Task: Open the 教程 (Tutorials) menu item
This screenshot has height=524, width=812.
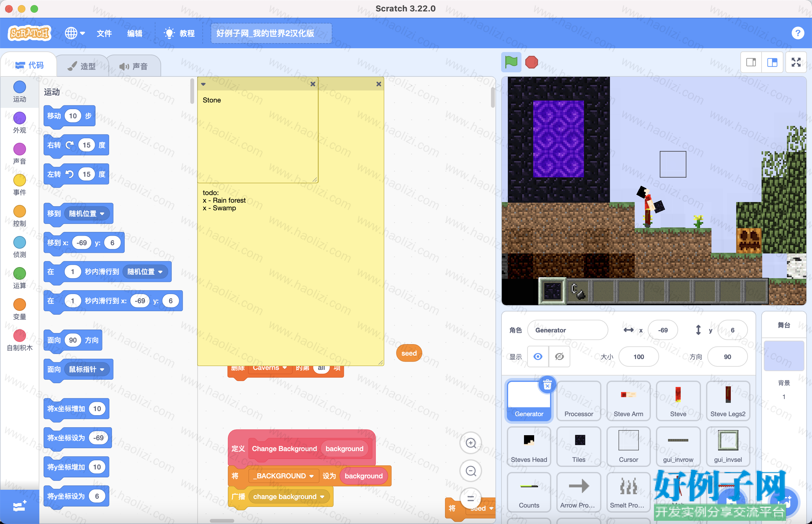Action: (x=179, y=33)
